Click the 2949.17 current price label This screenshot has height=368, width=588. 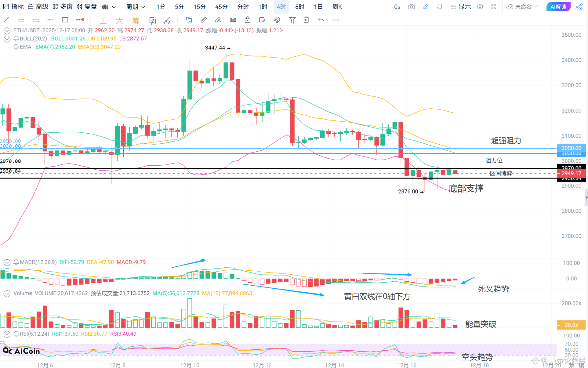click(571, 173)
